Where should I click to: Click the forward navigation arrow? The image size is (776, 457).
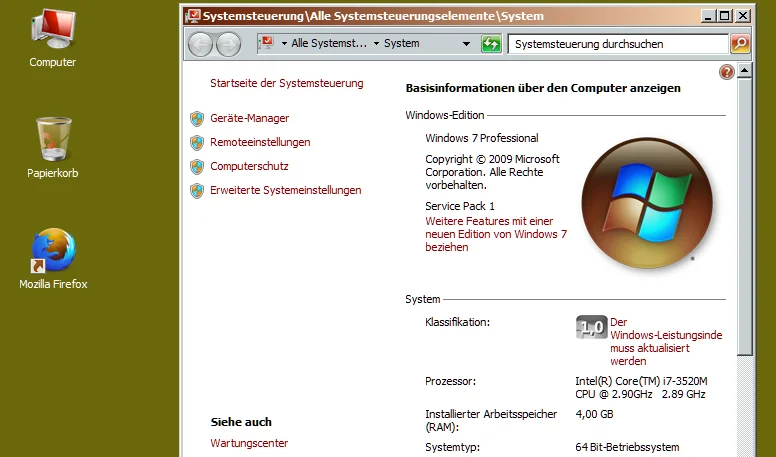pyautogui.click(x=229, y=45)
